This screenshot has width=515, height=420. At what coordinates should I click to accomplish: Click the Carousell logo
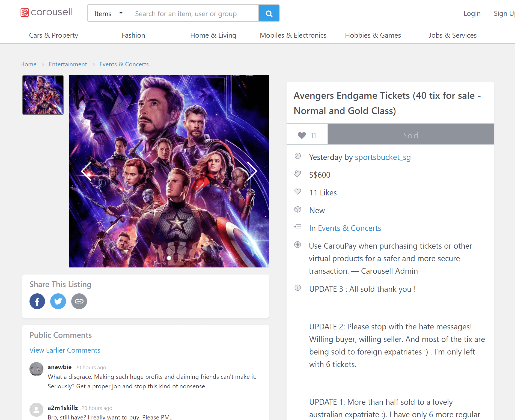pyautogui.click(x=46, y=12)
